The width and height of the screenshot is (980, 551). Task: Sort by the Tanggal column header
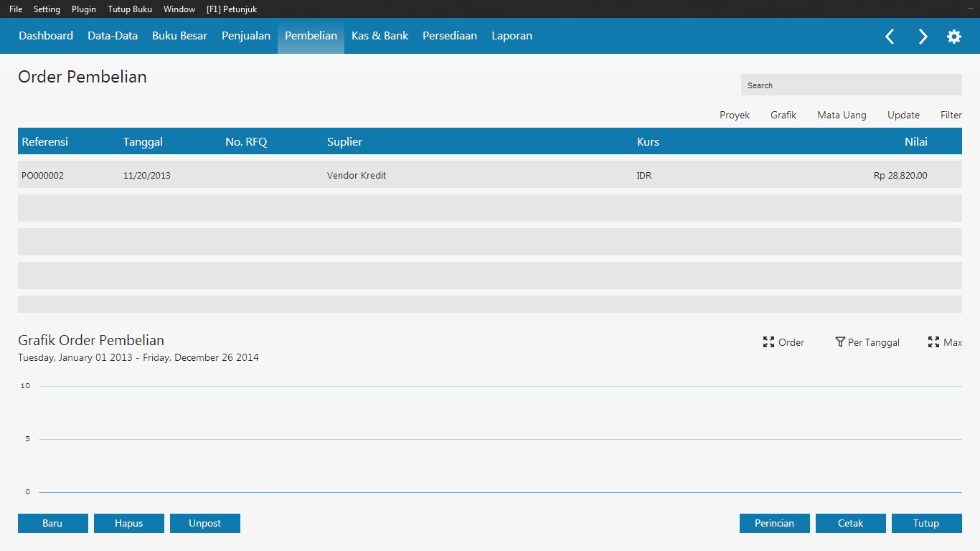tap(143, 142)
